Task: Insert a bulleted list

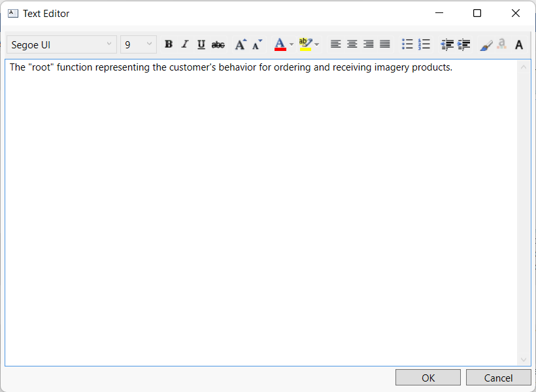Action: click(407, 44)
